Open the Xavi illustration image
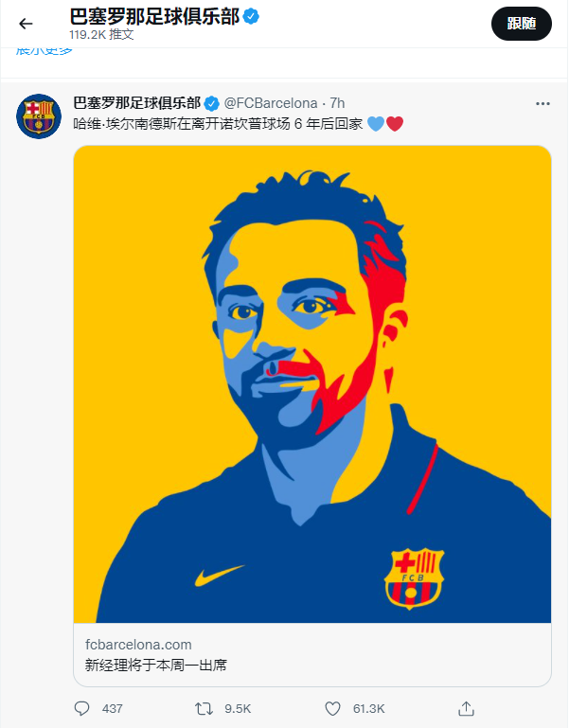 point(312,384)
